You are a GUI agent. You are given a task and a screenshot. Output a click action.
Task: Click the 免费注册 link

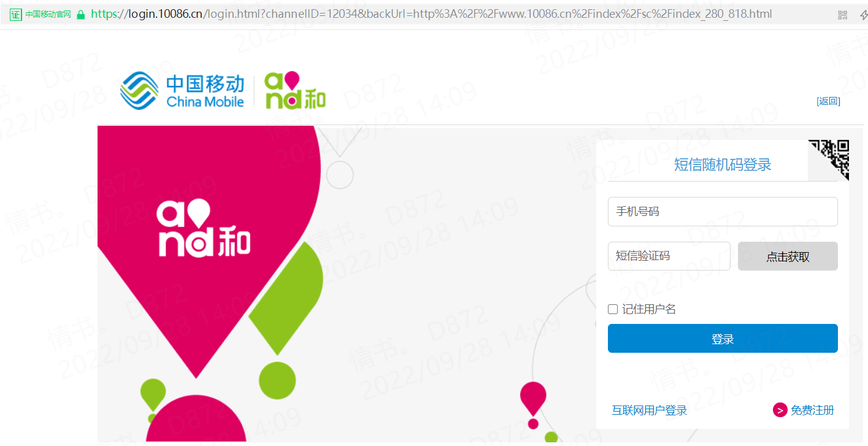coord(812,410)
